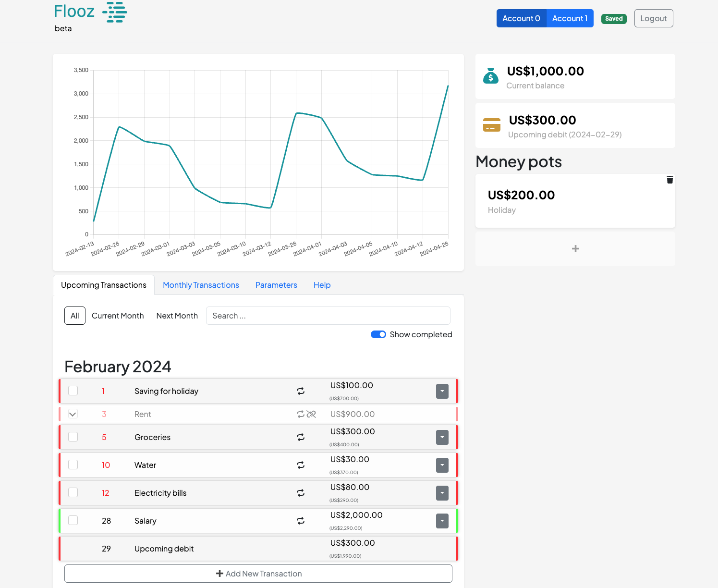Switch to Upcoming Transactions tab
The width and height of the screenshot is (718, 588).
pos(104,285)
